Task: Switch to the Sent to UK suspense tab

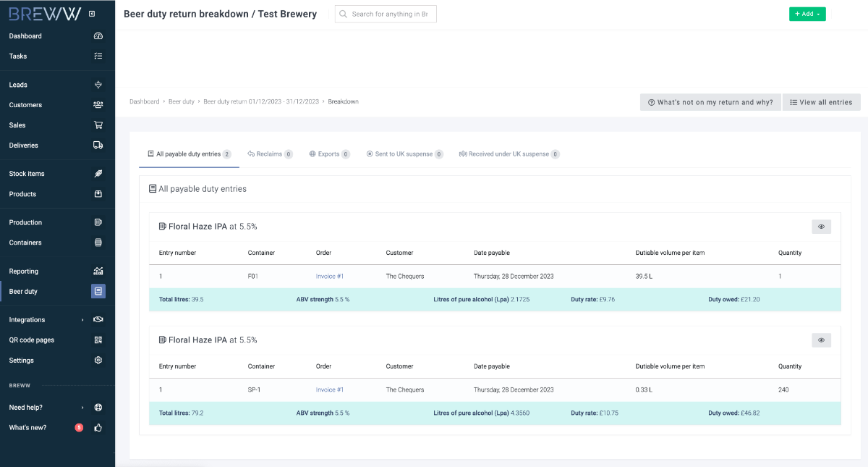Action: (404, 154)
